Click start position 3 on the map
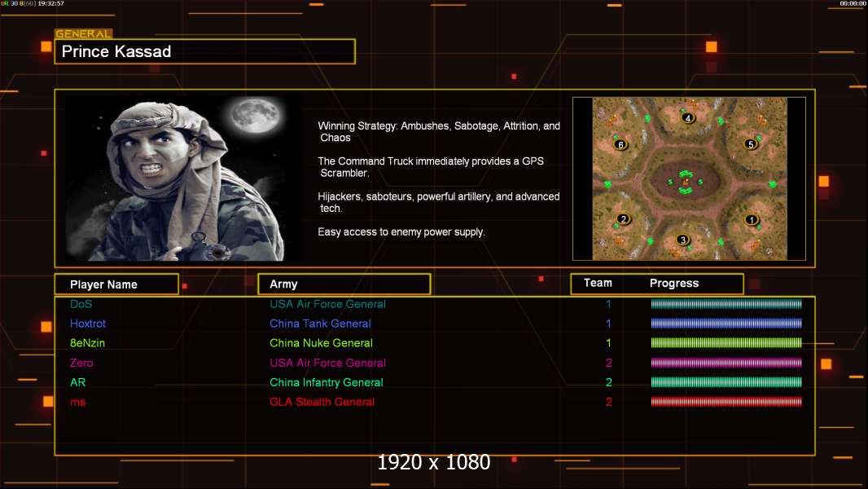The image size is (868, 489). tap(682, 240)
